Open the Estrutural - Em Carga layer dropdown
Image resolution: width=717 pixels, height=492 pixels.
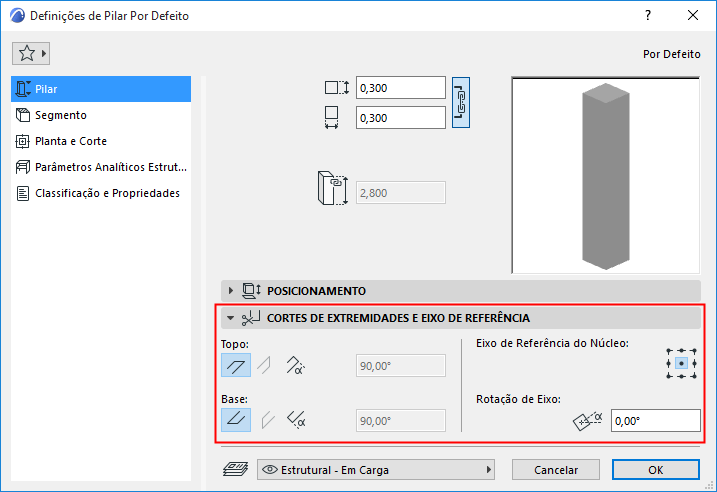[x=376, y=470]
